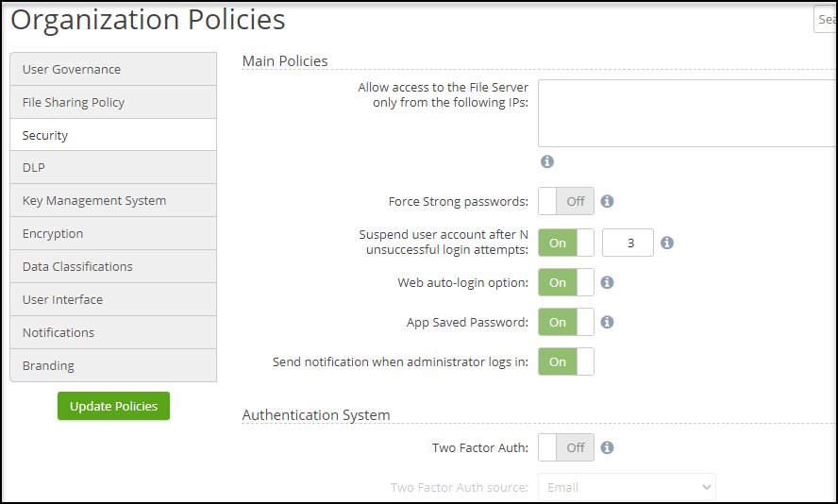
Task: Turn off suspend user account toggle
Action: 566,243
